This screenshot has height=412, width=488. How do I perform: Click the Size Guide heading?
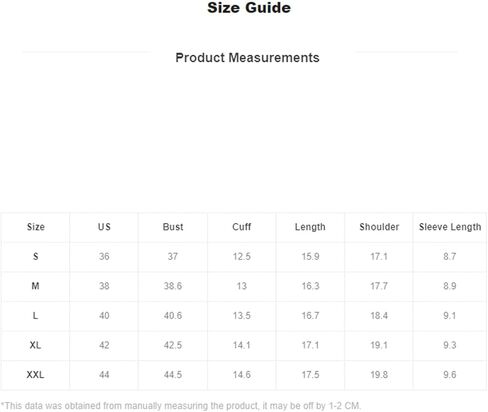pyautogui.click(x=249, y=8)
